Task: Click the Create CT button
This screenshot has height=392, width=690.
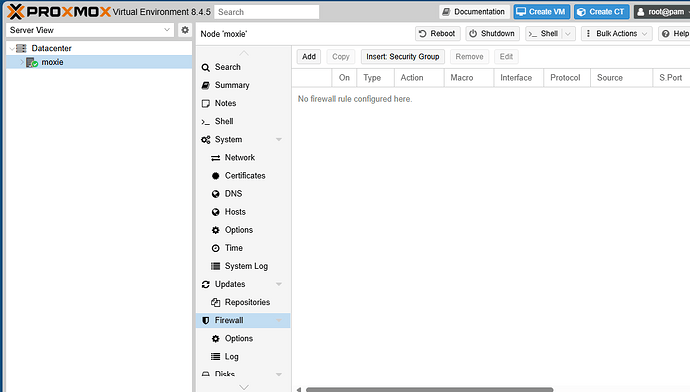Action: coord(601,12)
